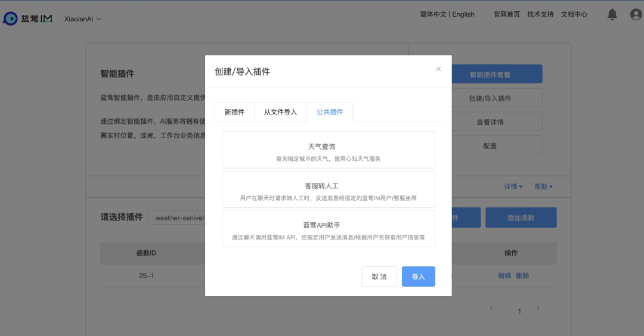This screenshot has width=644, height=336.
Task: Go to previous page arrow
Action: coord(491,308)
